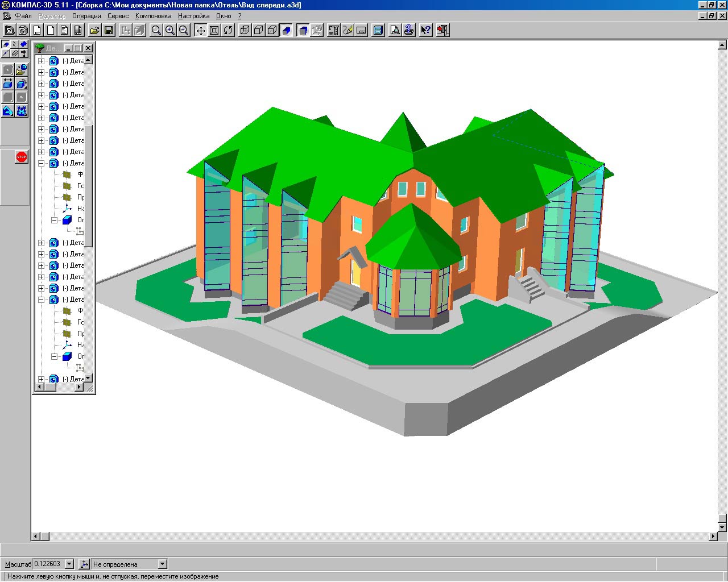Toggle wireframe display mode
The image size is (728, 582).
(245, 30)
